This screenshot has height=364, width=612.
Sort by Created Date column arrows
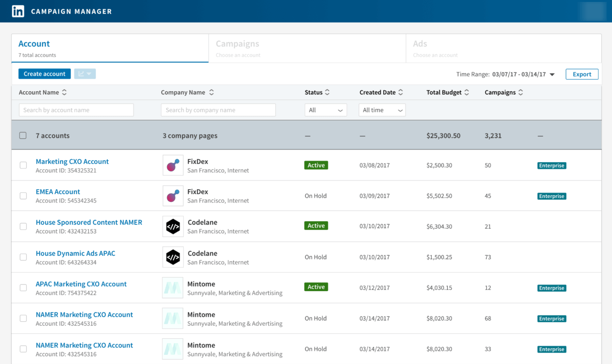click(x=400, y=92)
